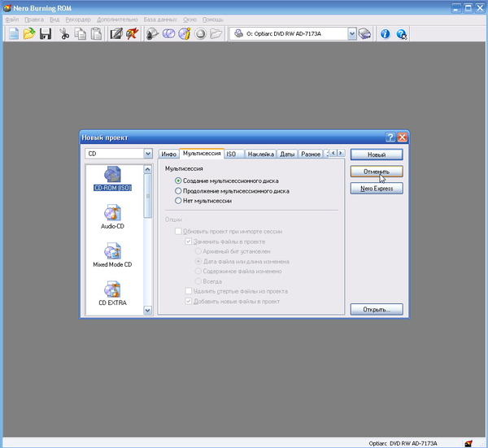Screen dimensions: 488x448
Task: Open the Файл menu
Action: pyautogui.click(x=12, y=20)
